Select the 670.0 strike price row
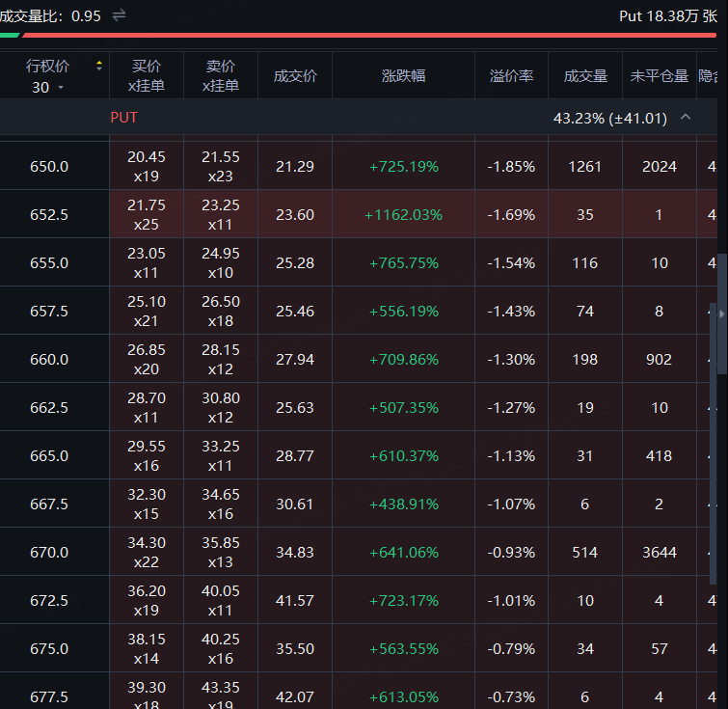This screenshot has height=709, width=728. coord(359,552)
